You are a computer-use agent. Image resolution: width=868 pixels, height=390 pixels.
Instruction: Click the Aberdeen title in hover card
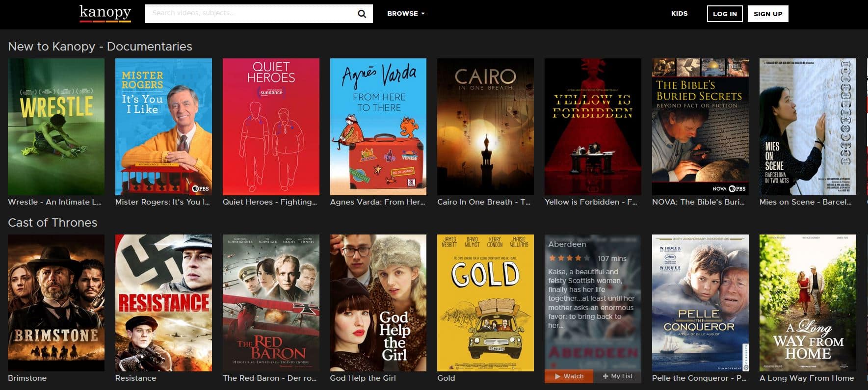click(x=567, y=244)
